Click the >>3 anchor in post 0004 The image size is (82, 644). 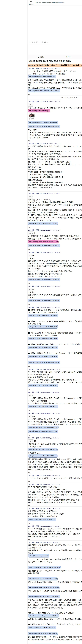[x=30, y=197]
